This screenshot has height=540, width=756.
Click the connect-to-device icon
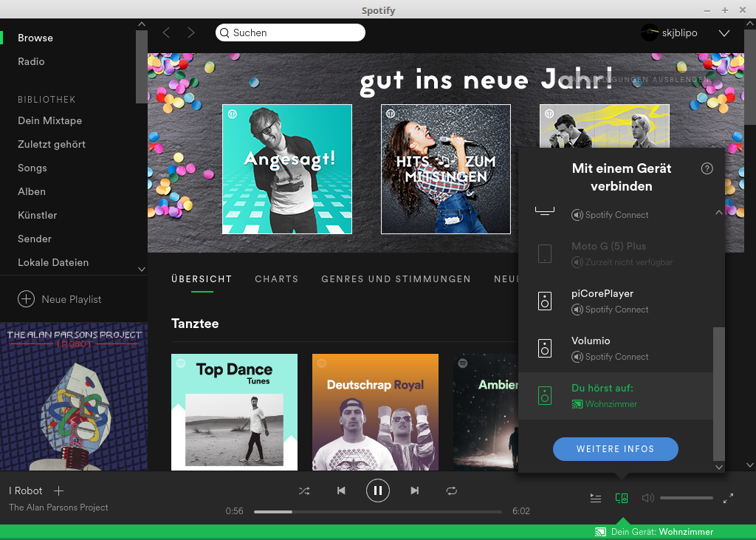pyautogui.click(x=622, y=498)
